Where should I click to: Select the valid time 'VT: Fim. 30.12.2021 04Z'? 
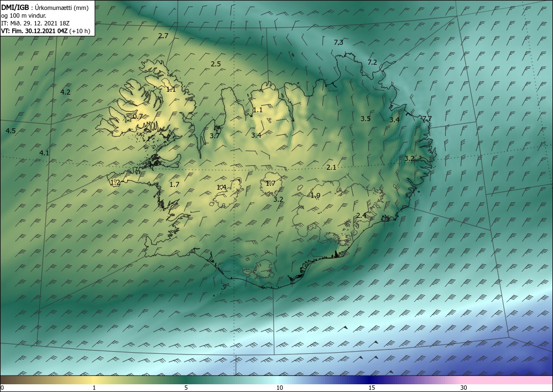[x=34, y=31]
